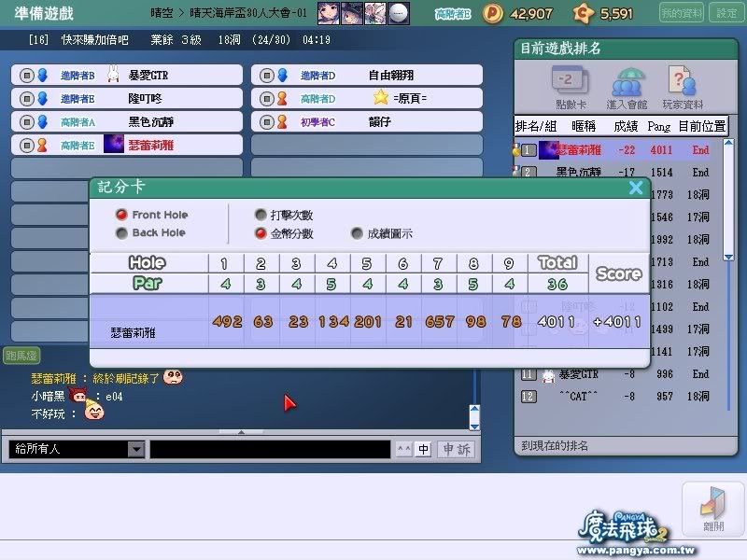Click the ready icon beside 隆叮咚

point(27,99)
